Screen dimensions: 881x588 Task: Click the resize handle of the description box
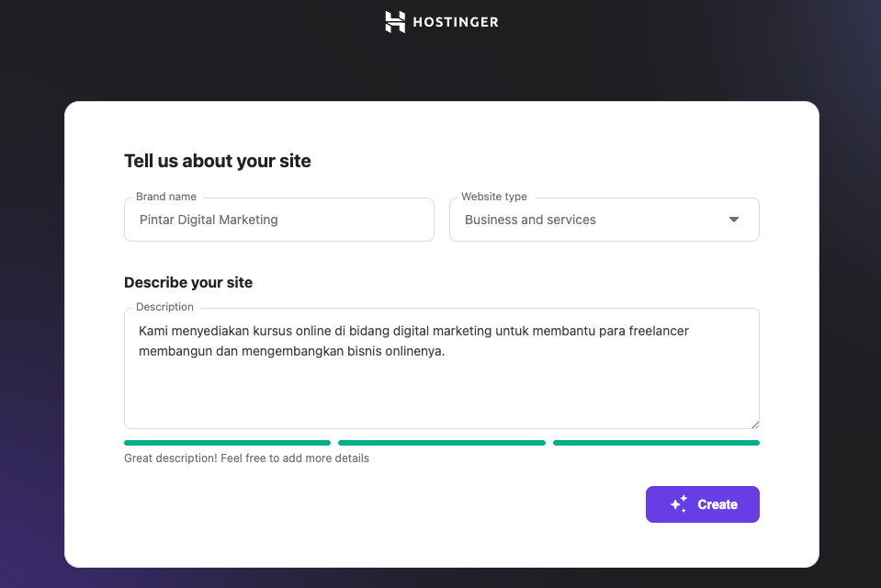(x=755, y=423)
